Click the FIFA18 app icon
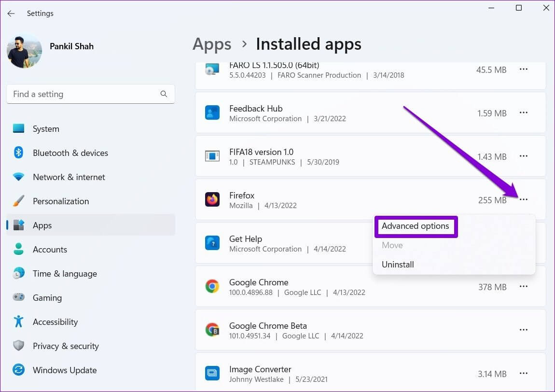The image size is (555, 392). (x=212, y=156)
